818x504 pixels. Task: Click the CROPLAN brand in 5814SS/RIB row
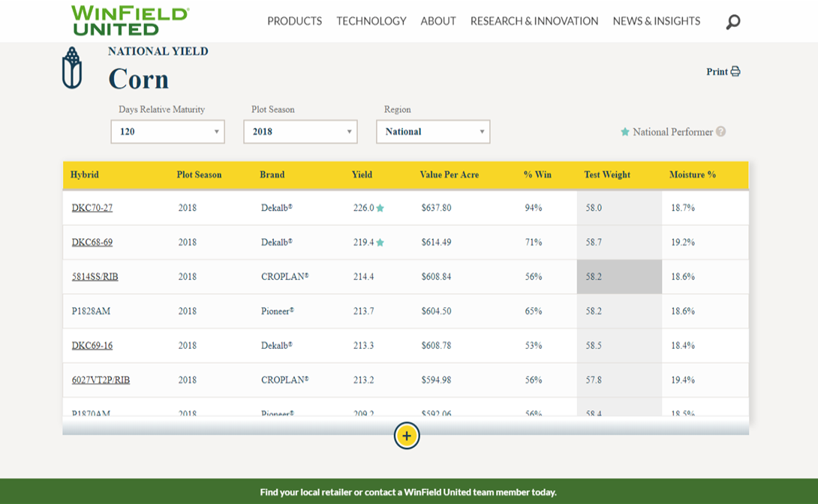click(284, 276)
